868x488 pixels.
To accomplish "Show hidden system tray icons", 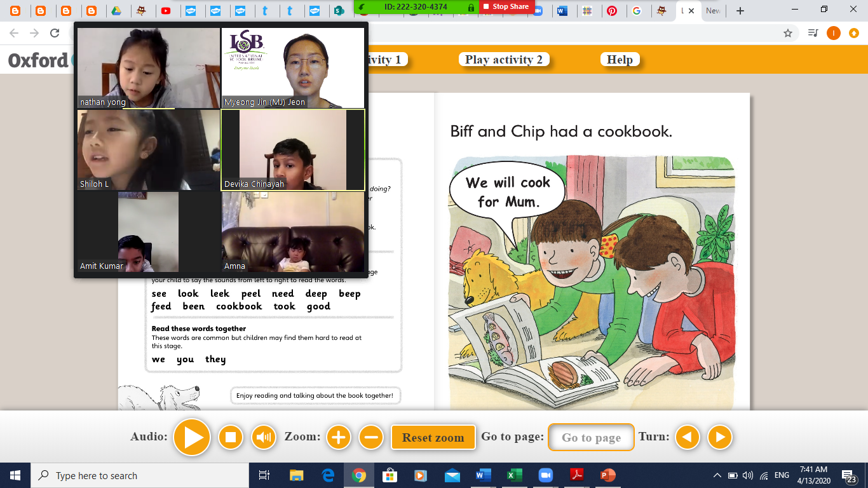I will click(717, 475).
